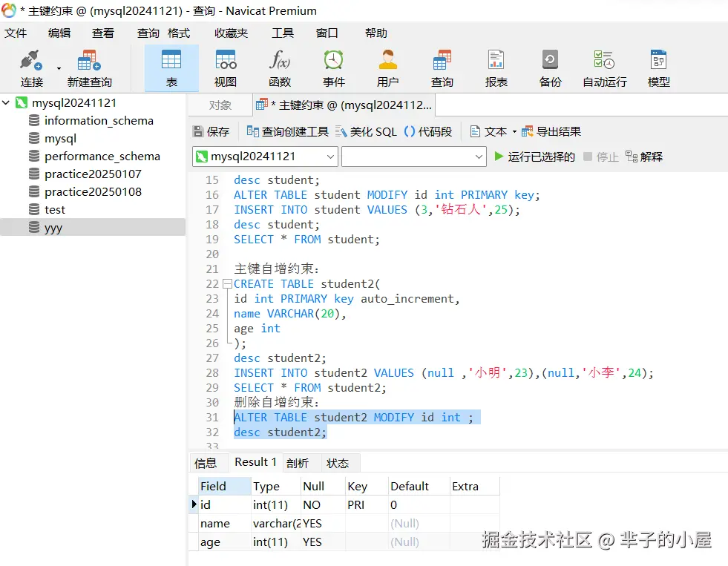Switch to the 主键约束 query tab
Image resolution: width=728 pixels, height=566 pixels.
pos(344,105)
